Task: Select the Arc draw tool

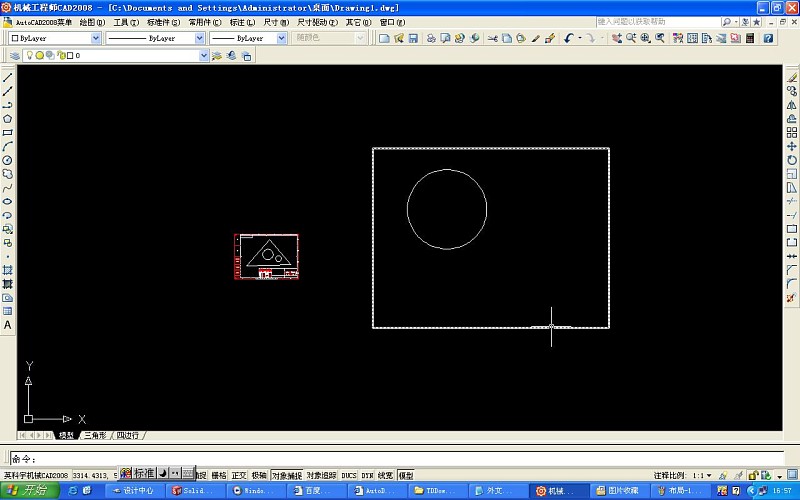Action: coord(8,146)
